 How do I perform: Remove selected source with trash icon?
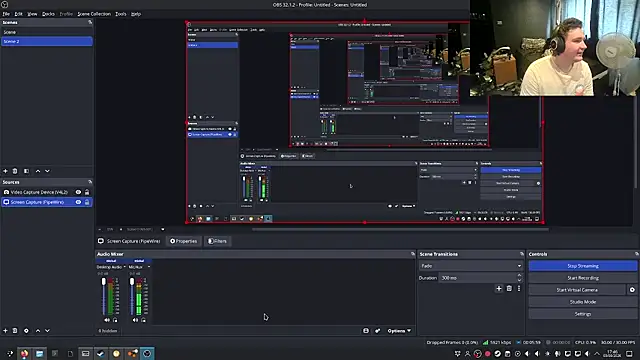(x=15, y=331)
